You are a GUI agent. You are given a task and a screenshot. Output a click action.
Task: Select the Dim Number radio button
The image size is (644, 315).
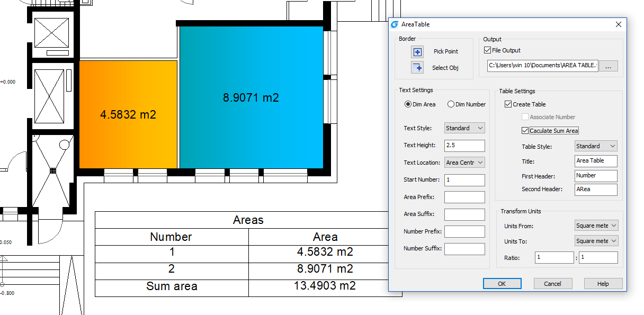coord(451,104)
